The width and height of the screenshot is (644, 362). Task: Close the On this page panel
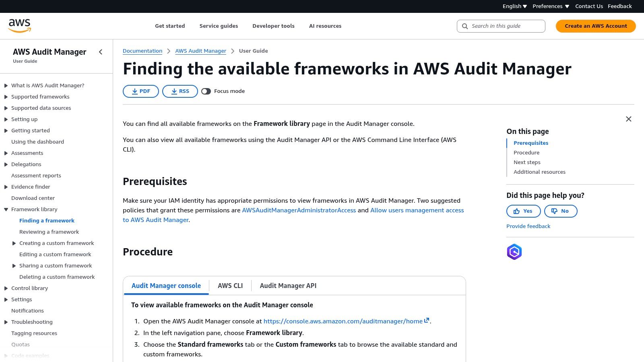(628, 119)
